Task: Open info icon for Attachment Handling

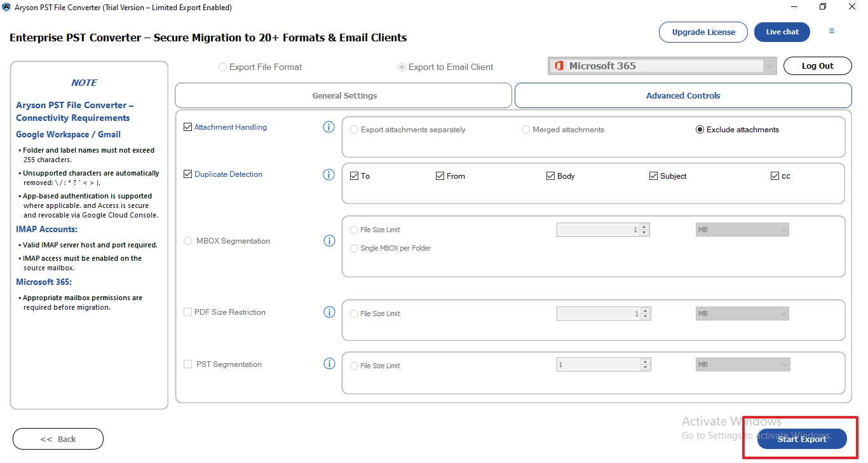Action: point(329,127)
